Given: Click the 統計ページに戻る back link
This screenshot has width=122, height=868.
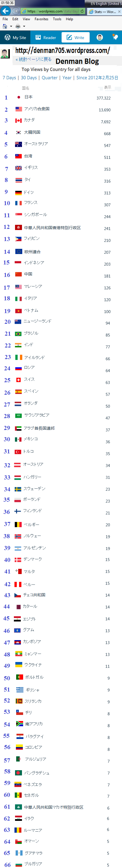Looking at the screenshot, I should click(x=33, y=59).
